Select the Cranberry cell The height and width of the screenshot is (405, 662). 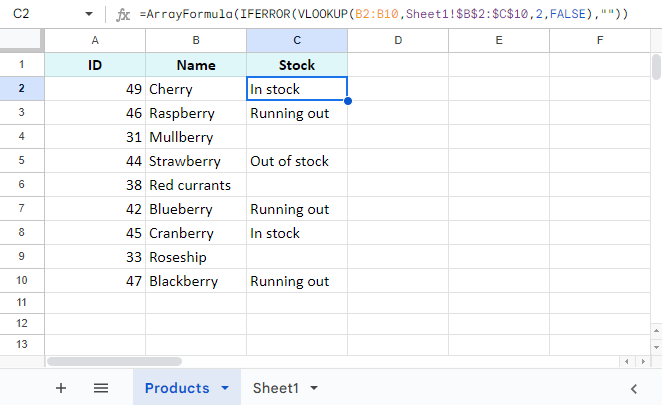(196, 233)
